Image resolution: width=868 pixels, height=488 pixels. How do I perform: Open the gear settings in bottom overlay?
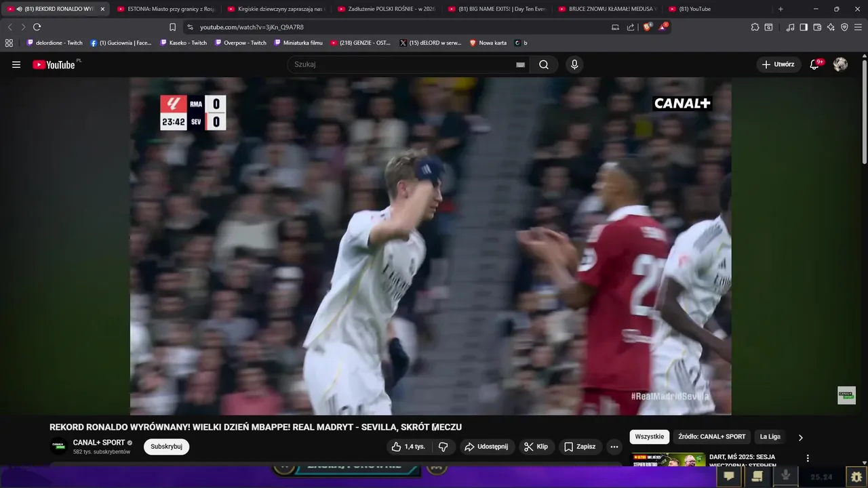tap(856, 477)
